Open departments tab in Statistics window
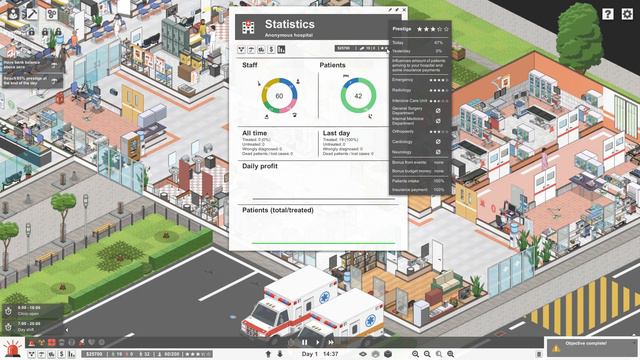 coord(241,49)
